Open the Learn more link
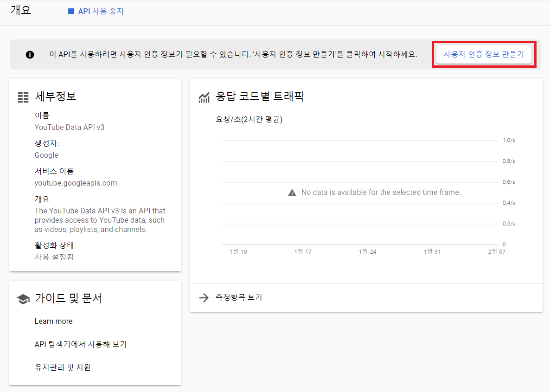 tap(54, 321)
